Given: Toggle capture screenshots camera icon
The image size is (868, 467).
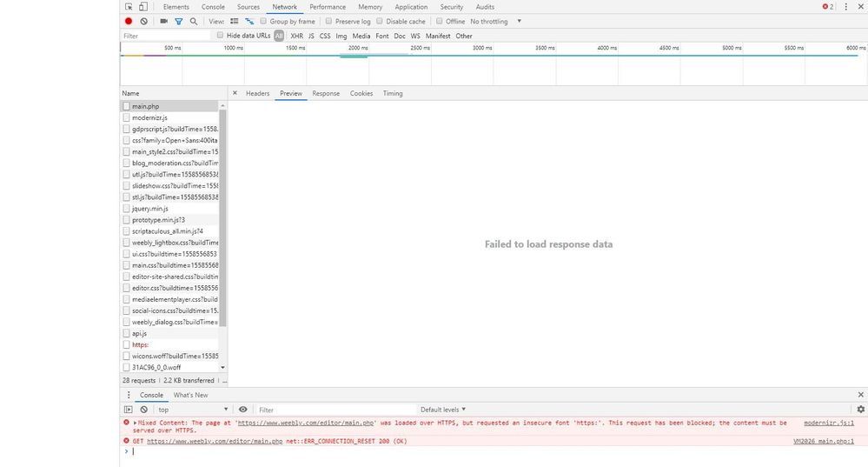Looking at the screenshot, I should (163, 21).
